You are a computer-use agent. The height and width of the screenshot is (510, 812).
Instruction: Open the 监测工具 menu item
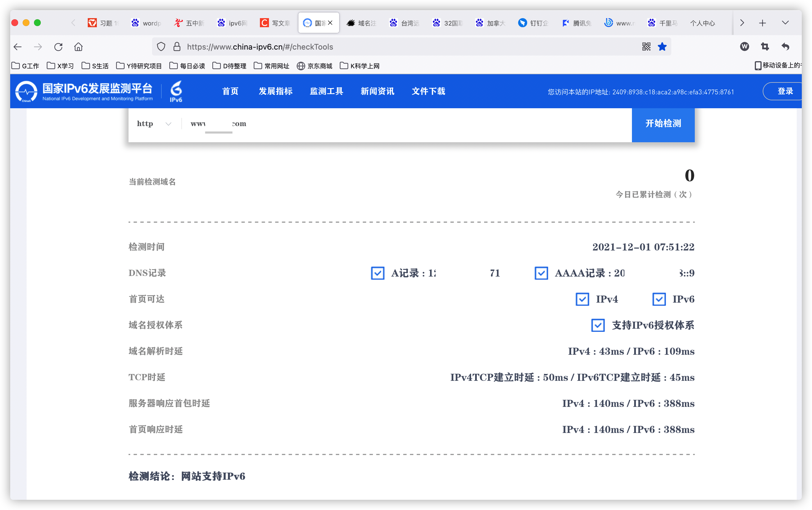tap(326, 91)
